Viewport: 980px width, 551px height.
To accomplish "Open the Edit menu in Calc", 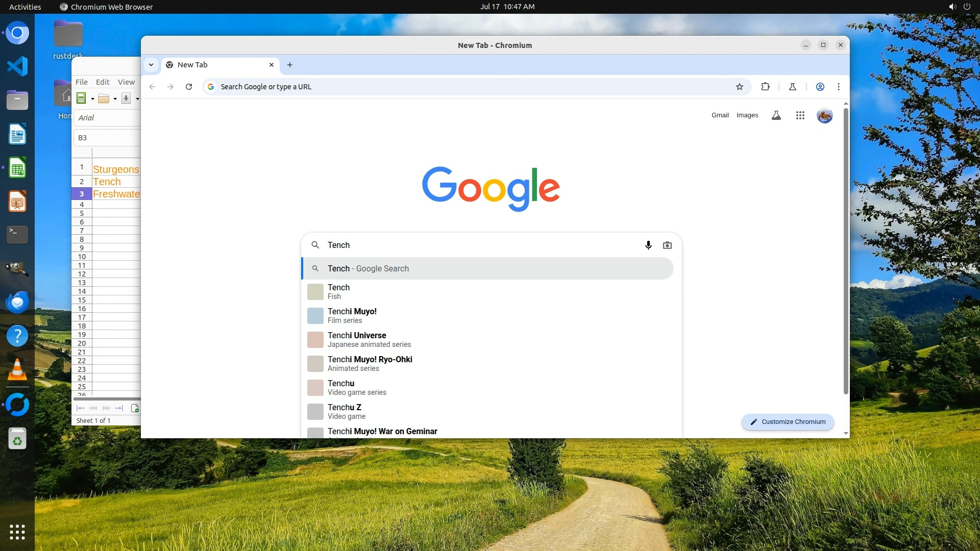I will [x=103, y=82].
